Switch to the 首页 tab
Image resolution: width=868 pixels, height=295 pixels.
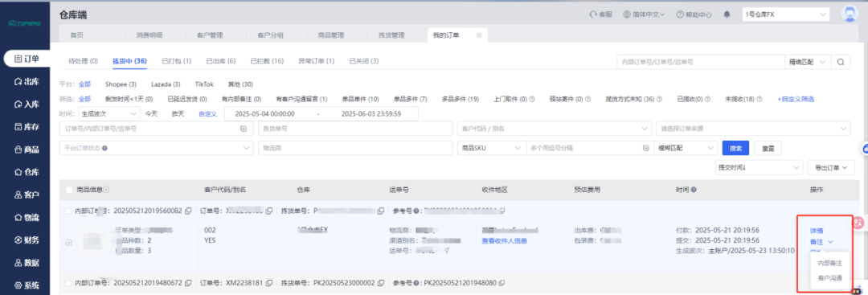pyautogui.click(x=76, y=35)
